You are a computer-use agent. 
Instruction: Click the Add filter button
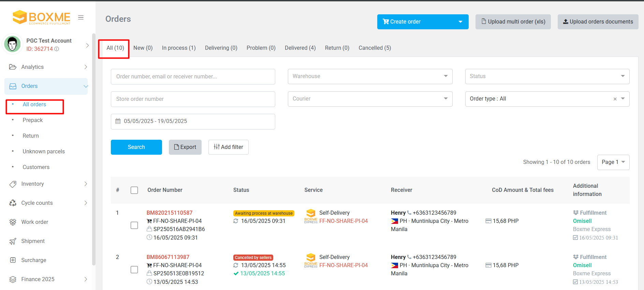(228, 147)
